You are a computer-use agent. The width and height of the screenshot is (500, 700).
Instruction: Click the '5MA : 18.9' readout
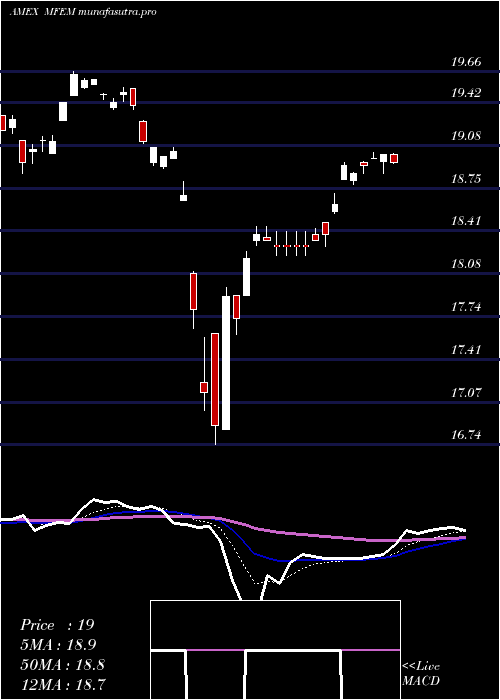pos(58,645)
